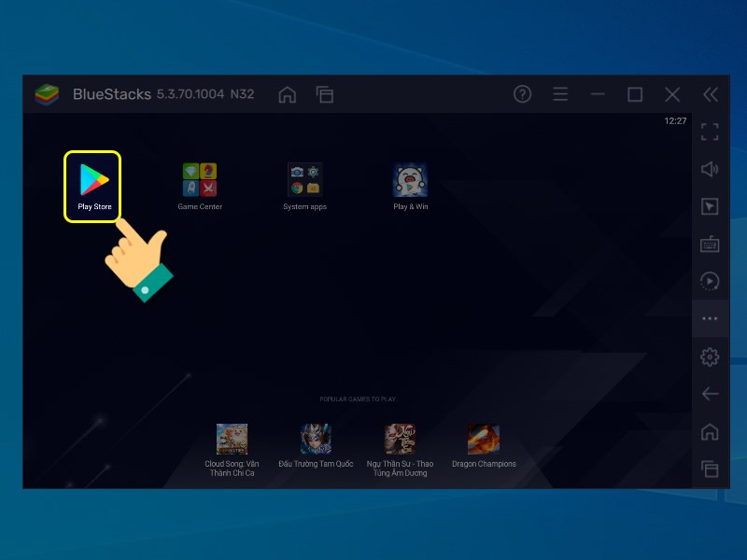Expand more sidebar options via the ellipsis
This screenshot has width=747, height=560.
[710, 318]
